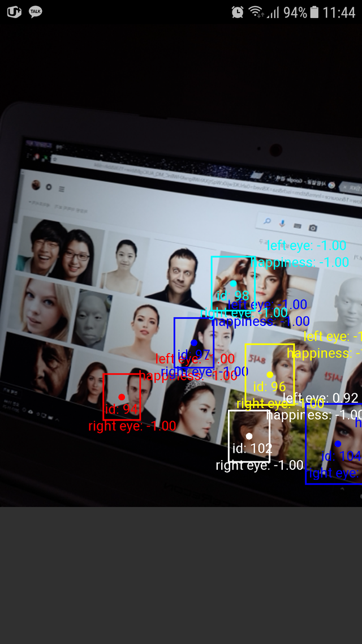The image size is (362, 644).
Task: Tap the hamburger menu icon on the previewed page
Action: click(x=62, y=189)
